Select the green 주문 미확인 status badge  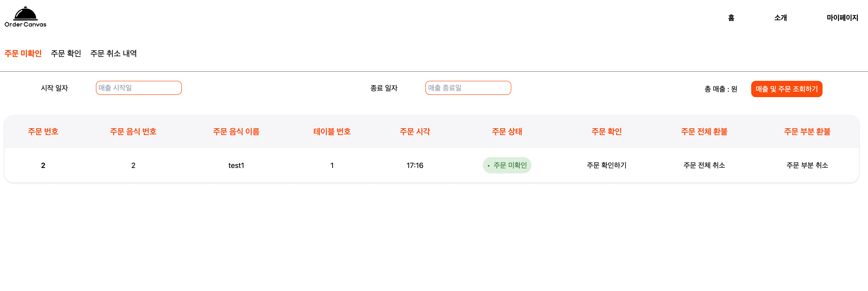click(x=507, y=165)
